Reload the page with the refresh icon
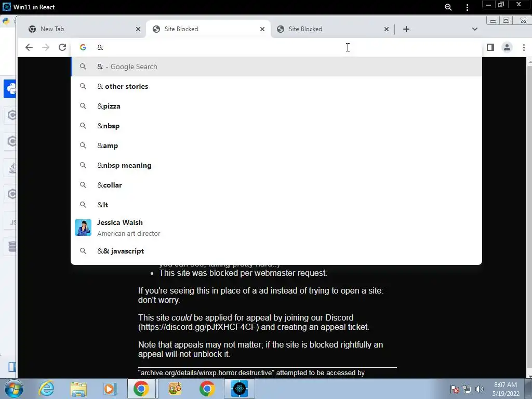532x399 pixels. (x=62, y=47)
